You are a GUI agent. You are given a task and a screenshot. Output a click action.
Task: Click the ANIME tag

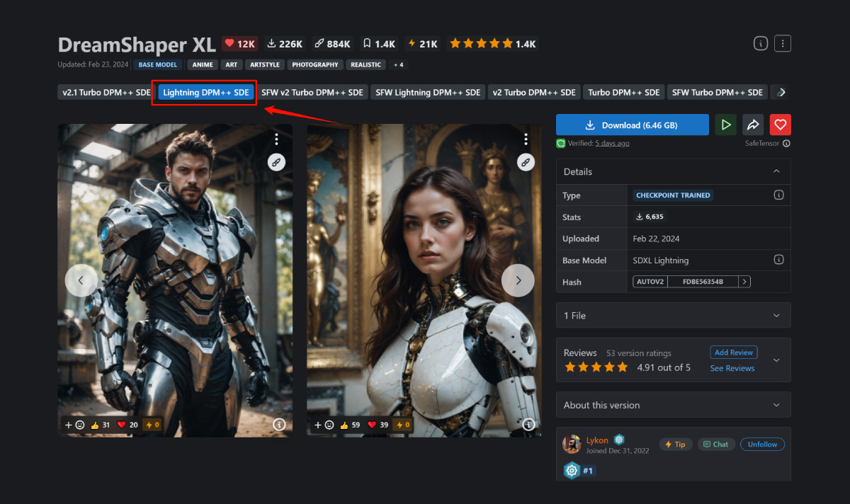pos(203,64)
